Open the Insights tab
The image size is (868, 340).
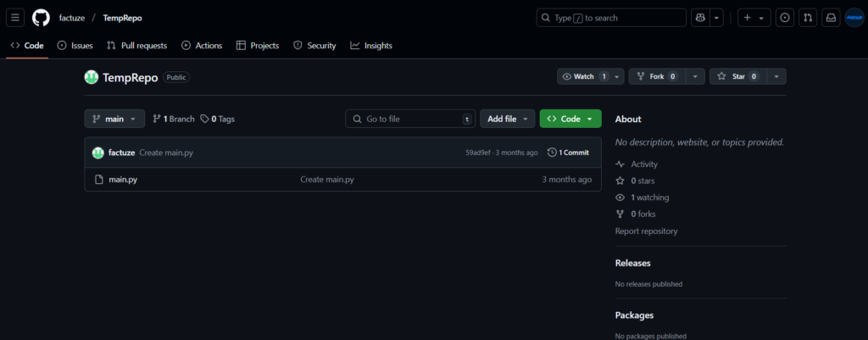click(371, 46)
